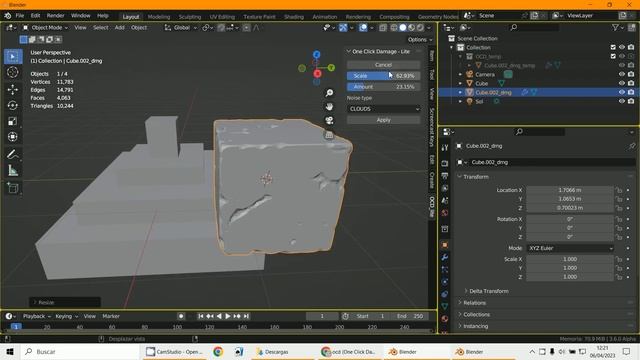The height and width of the screenshot is (360, 640).
Task: Adjust the Scale 62.93% slider
Action: [x=383, y=76]
